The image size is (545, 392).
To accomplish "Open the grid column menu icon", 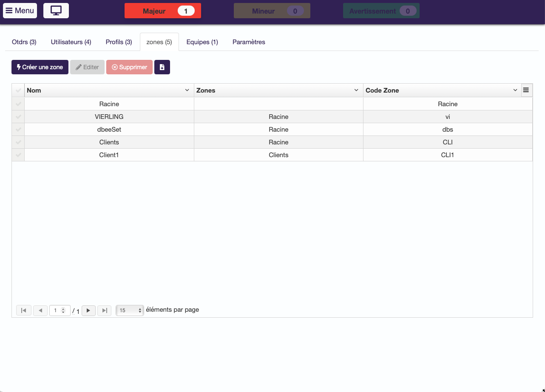I will click(526, 90).
